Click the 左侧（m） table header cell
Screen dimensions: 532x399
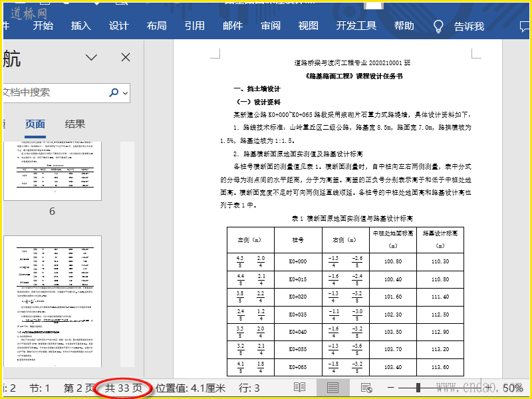(x=249, y=240)
